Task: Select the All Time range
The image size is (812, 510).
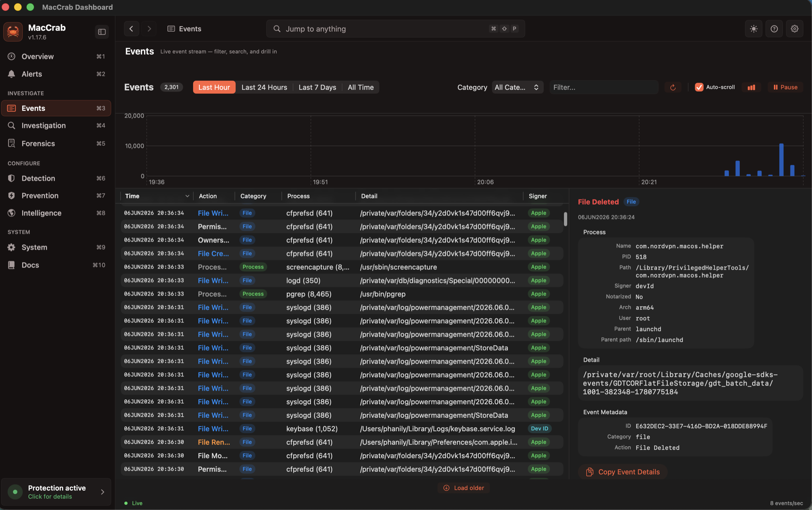Action: coord(361,87)
